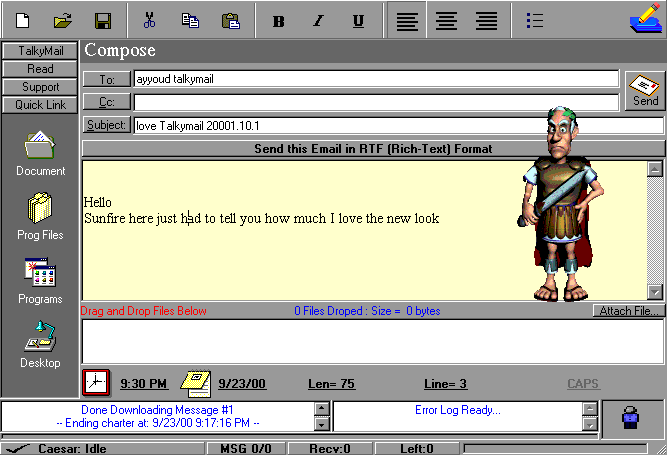Click the New document icon
Image resolution: width=667 pixels, height=455 pixels.
point(23,20)
